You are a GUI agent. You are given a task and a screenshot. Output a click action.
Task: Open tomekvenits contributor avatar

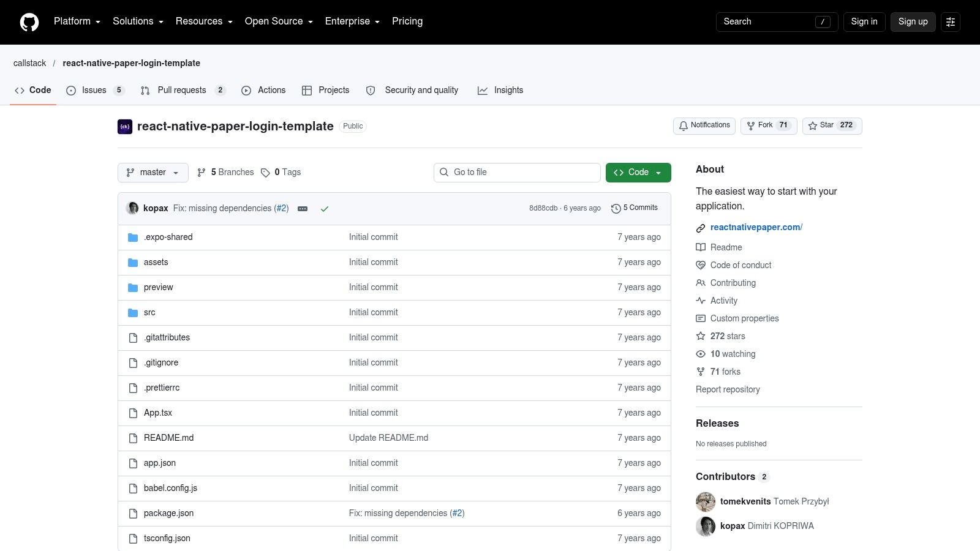click(706, 501)
